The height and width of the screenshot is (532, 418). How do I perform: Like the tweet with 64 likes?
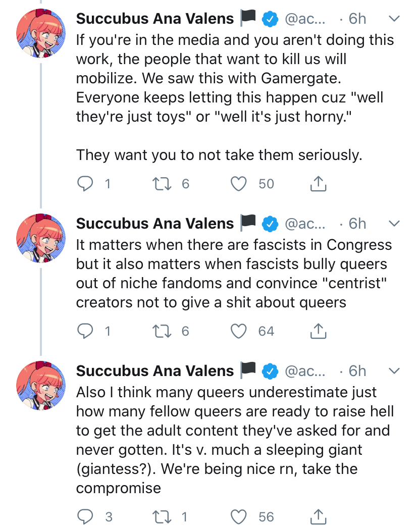[238, 331]
